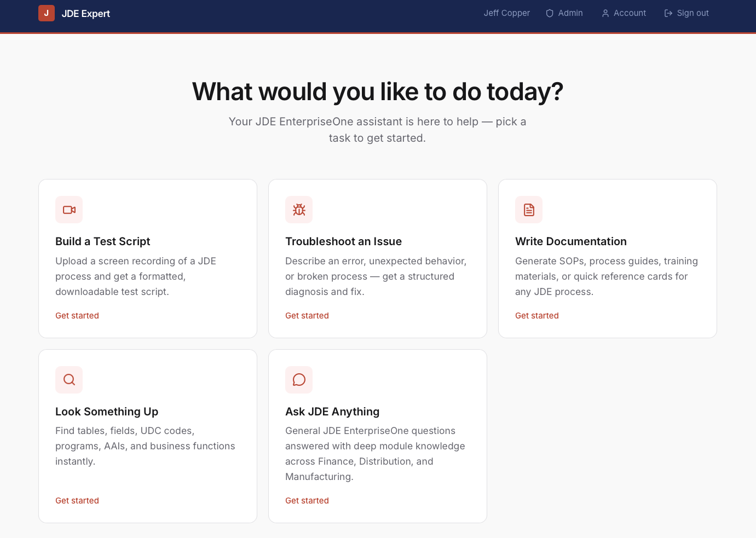The width and height of the screenshot is (756, 538).
Task: Click the Sign out arrow icon
Action: (668, 13)
